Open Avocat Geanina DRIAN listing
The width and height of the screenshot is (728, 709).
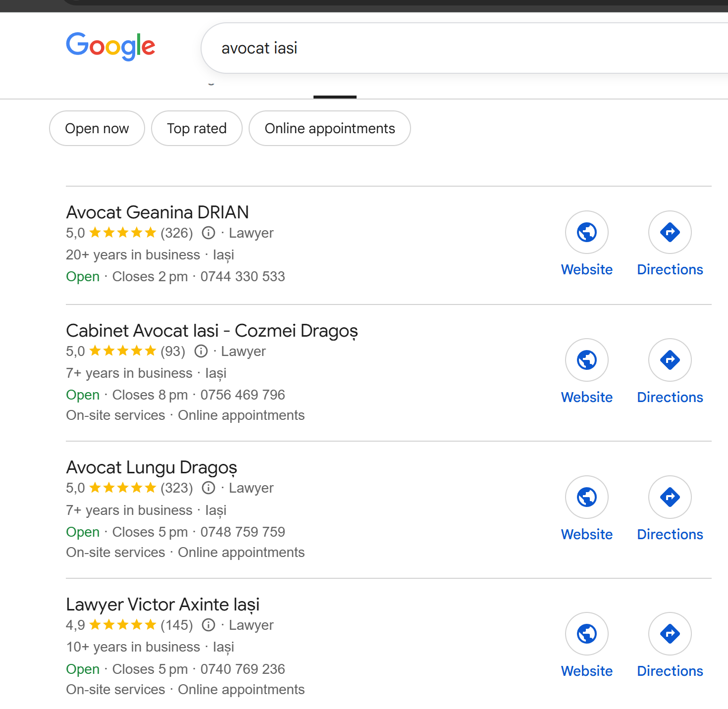point(157,212)
